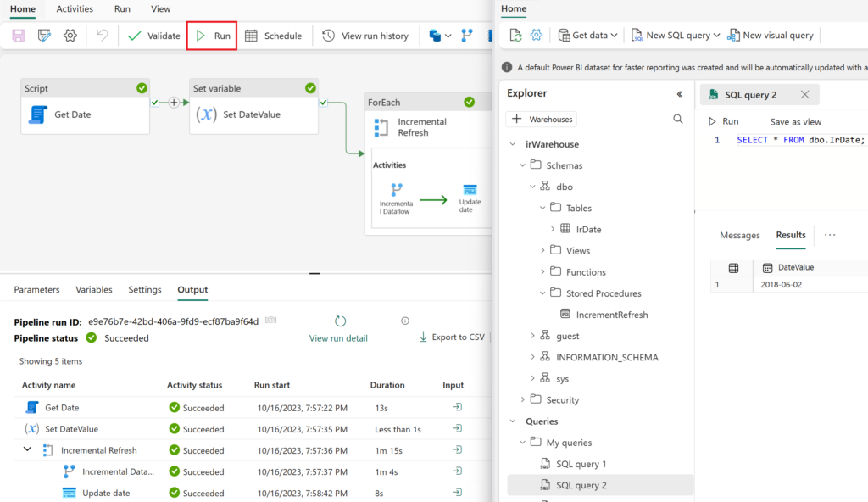Open pipeline settings gear icon
The height and width of the screenshot is (502, 868).
pos(70,36)
